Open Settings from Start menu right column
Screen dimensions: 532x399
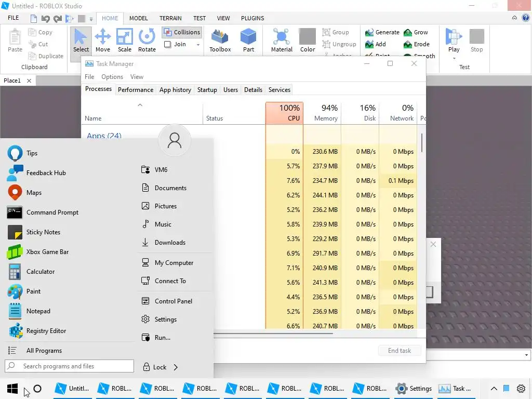pos(159,320)
